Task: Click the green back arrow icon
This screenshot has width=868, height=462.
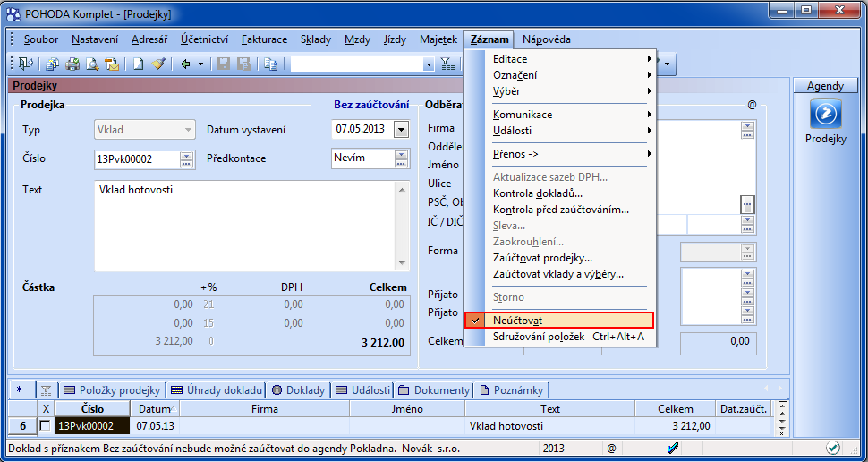Action: (x=185, y=64)
